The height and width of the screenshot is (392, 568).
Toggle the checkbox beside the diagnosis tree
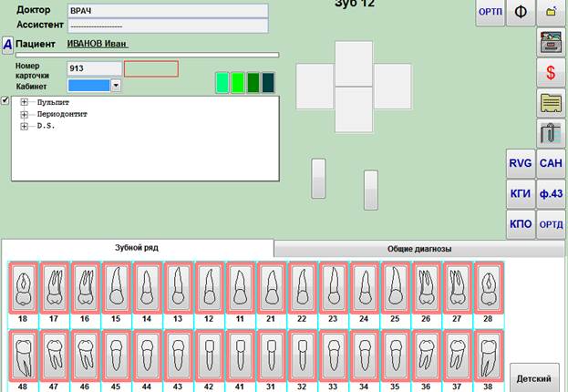pos(5,100)
